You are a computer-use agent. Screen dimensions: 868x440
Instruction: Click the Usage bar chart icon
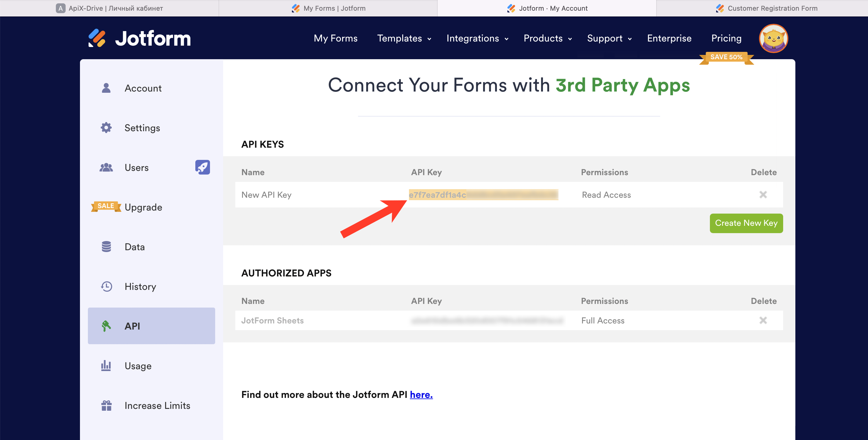(106, 366)
